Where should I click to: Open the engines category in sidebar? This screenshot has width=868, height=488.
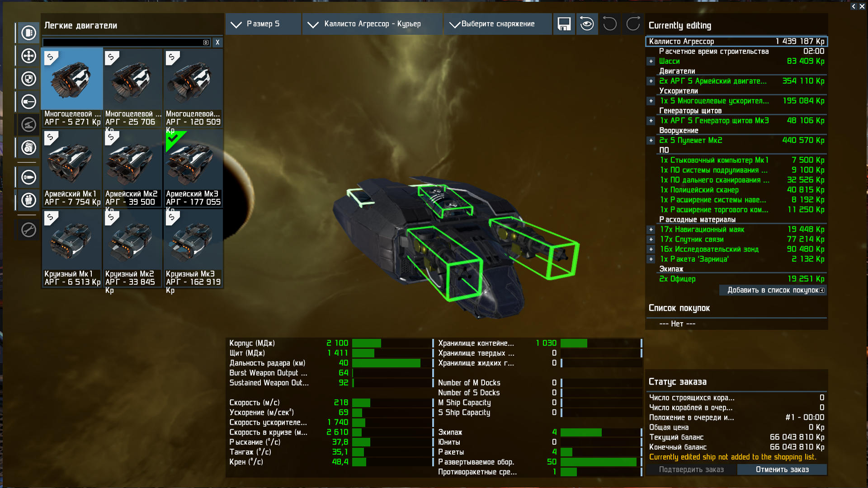tap(28, 33)
